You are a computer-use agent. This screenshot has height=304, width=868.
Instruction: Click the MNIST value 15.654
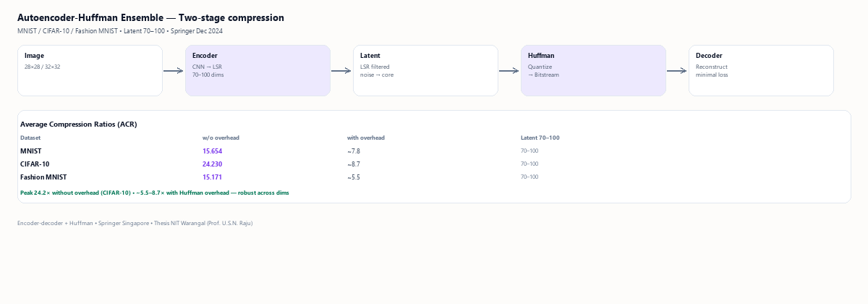pos(212,151)
